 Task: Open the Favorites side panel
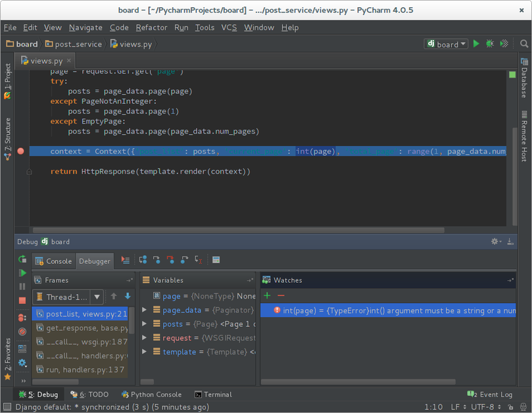7,358
